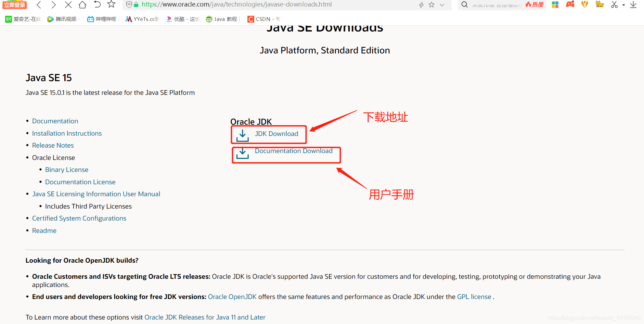Open the downloads manager icon
The height and width of the screenshot is (324, 644).
tap(633, 5)
